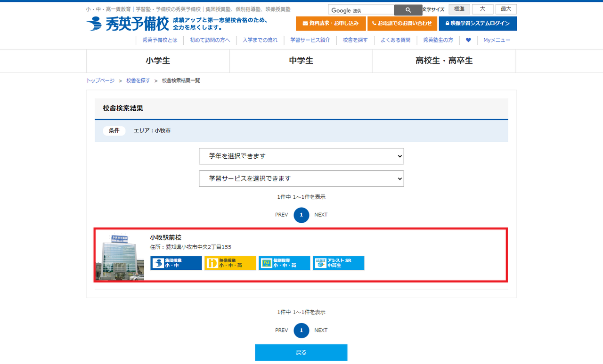Click lower NEXT pagination link
Screen dimensions: 603x364
click(x=321, y=330)
